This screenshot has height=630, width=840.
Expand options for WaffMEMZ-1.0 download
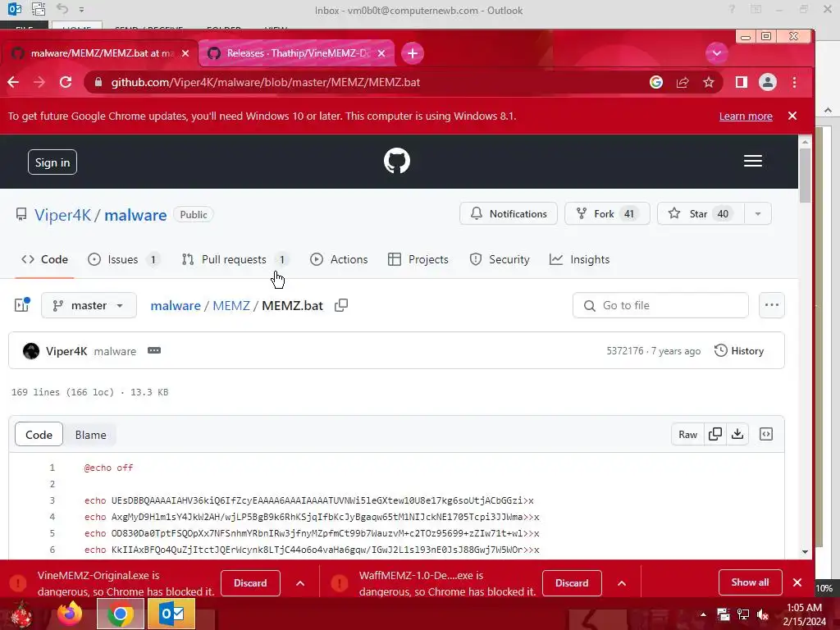click(622, 583)
